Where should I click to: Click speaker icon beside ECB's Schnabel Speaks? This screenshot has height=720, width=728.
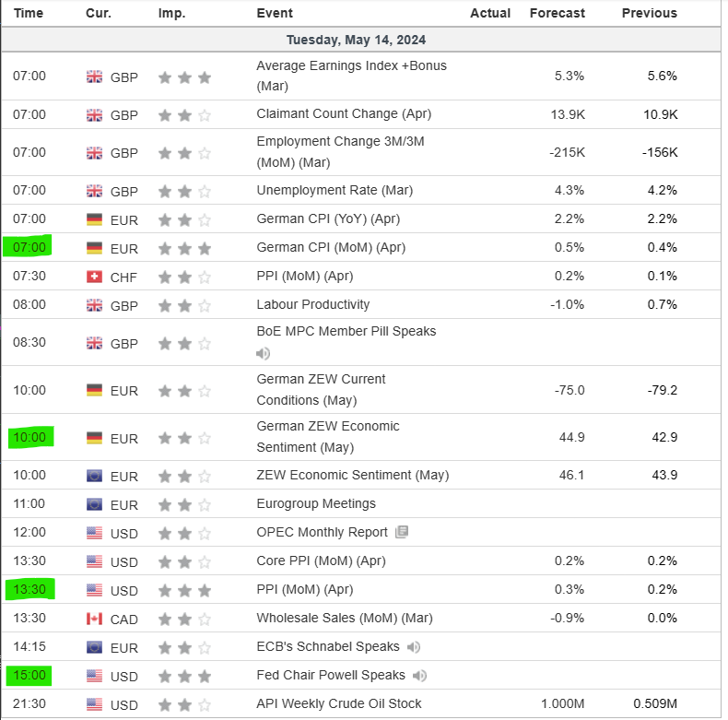point(414,647)
